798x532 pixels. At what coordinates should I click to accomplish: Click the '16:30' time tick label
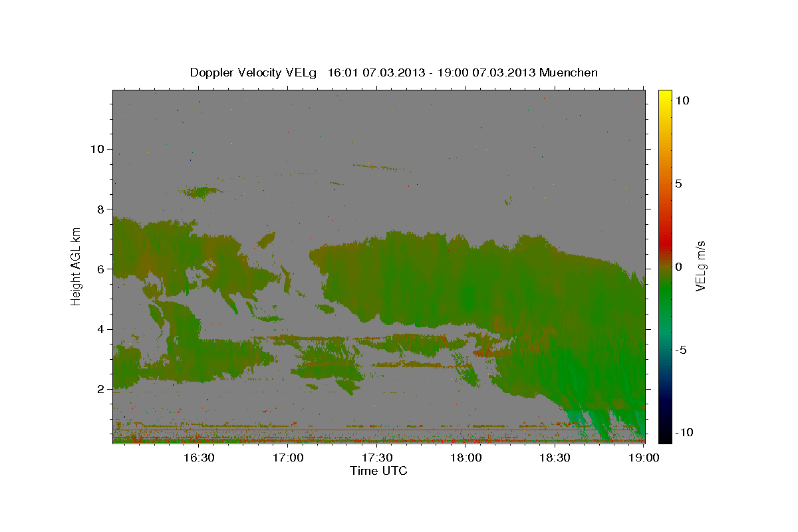click(199, 458)
